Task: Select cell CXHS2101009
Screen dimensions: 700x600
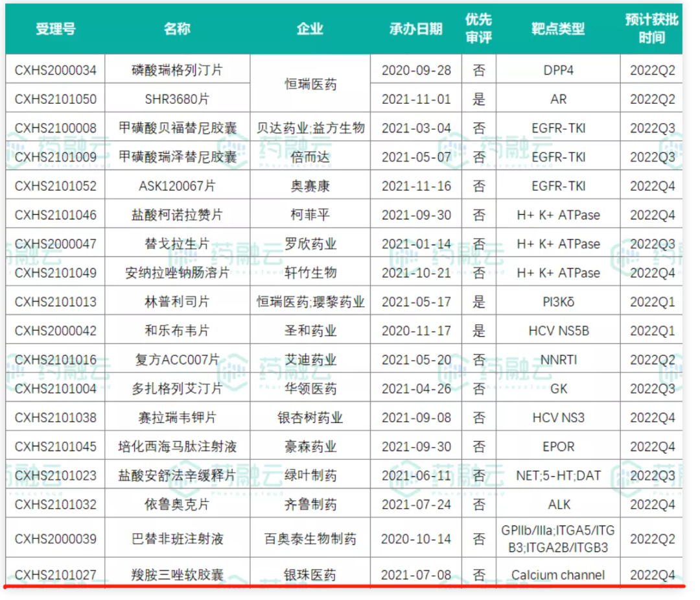Action: [55, 157]
